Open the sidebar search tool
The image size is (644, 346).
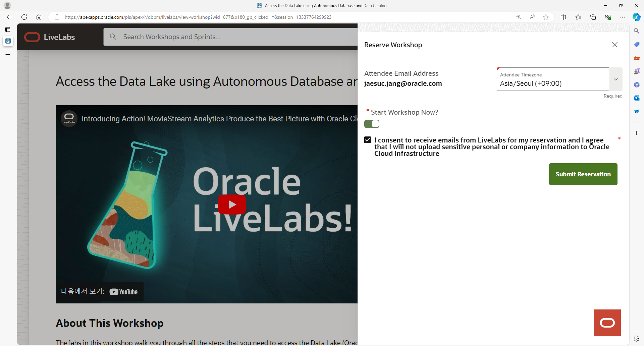click(x=637, y=31)
